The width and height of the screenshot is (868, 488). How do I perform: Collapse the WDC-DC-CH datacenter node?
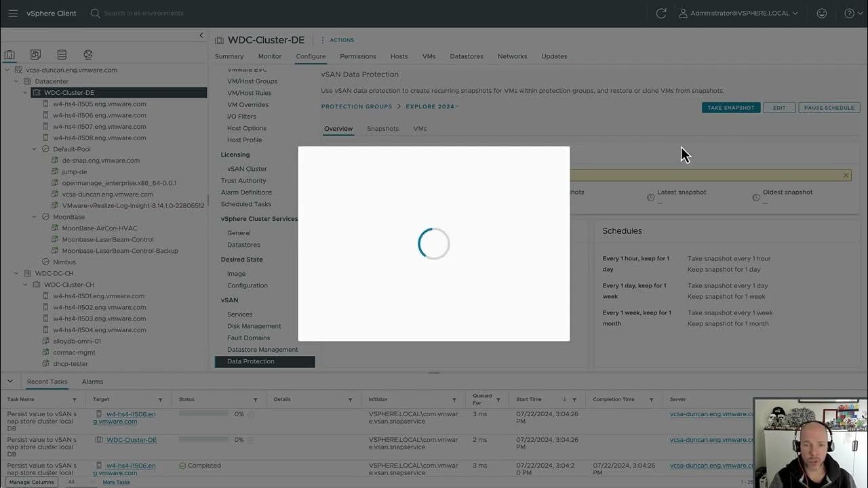coord(16,273)
